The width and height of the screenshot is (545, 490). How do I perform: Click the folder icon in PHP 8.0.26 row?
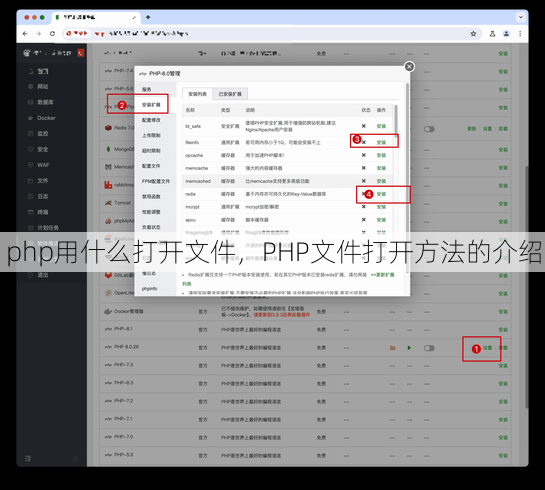(393, 348)
